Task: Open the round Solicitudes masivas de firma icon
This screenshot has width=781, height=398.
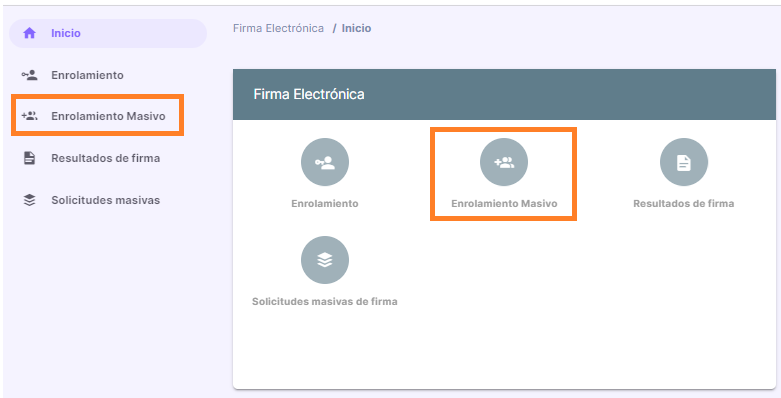Action: pyautogui.click(x=325, y=260)
